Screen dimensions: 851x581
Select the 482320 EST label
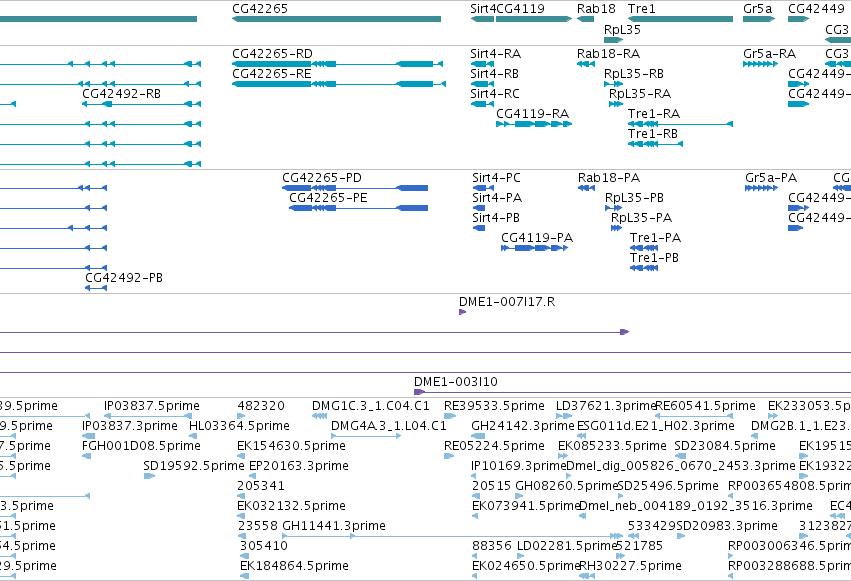coord(261,406)
